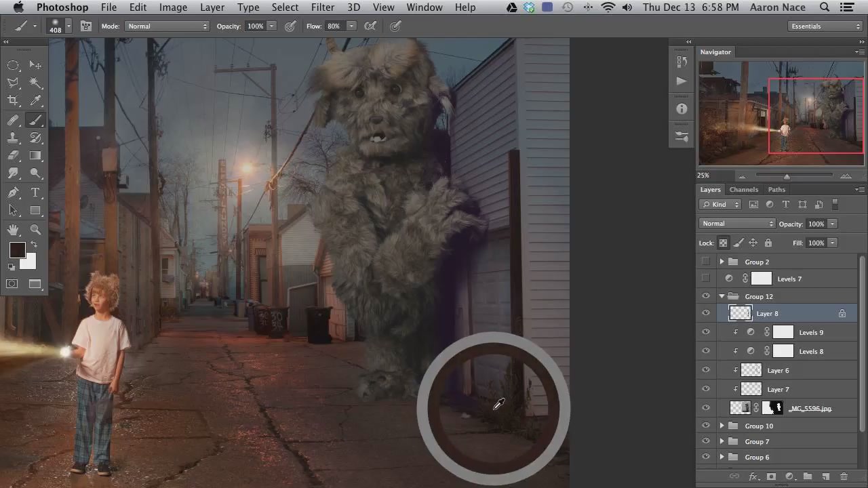Open the Essentials workspace dropdown

coord(825,26)
